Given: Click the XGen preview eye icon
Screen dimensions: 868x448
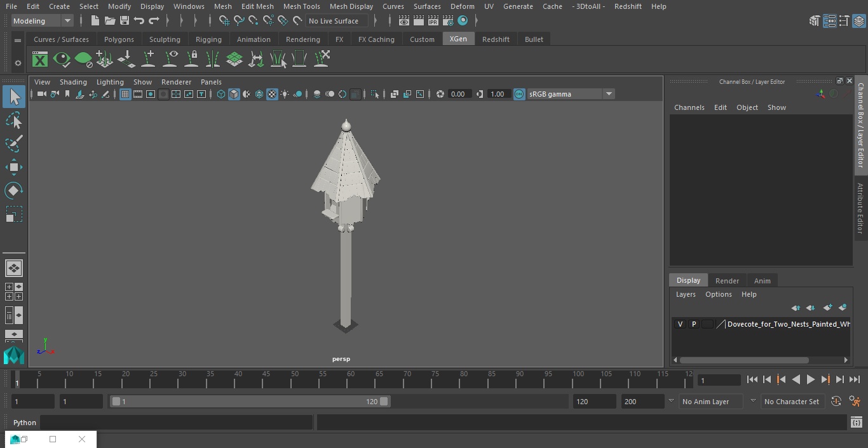Looking at the screenshot, I should [x=62, y=60].
